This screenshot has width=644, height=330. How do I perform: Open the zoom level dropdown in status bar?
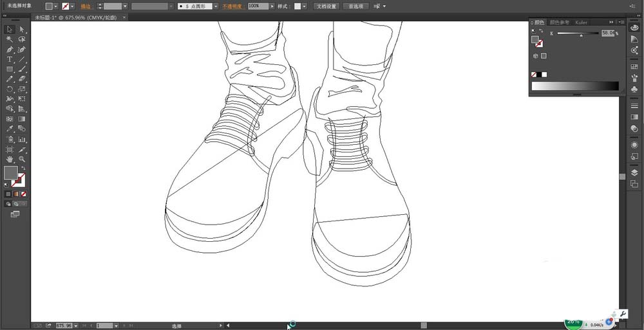click(75, 325)
